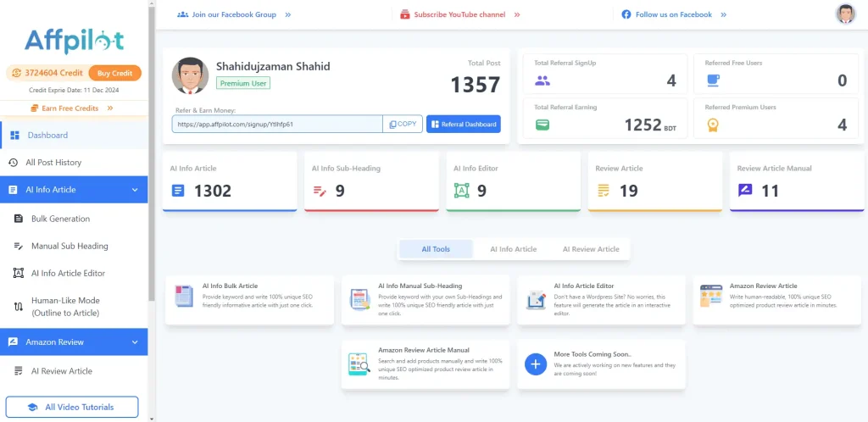This screenshot has height=422, width=868.
Task: Click the AI Review Article list icon
Action: [19, 370]
